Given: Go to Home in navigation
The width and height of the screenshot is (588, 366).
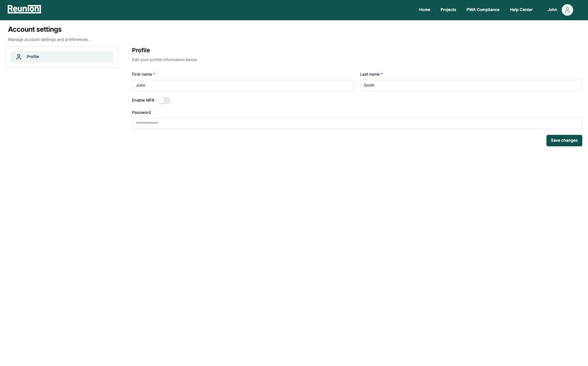Looking at the screenshot, I should coord(424,10).
